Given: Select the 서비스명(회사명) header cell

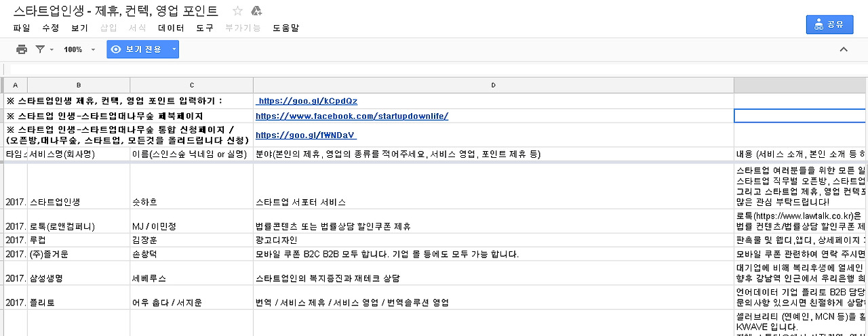Looking at the screenshot, I should pyautogui.click(x=79, y=154).
